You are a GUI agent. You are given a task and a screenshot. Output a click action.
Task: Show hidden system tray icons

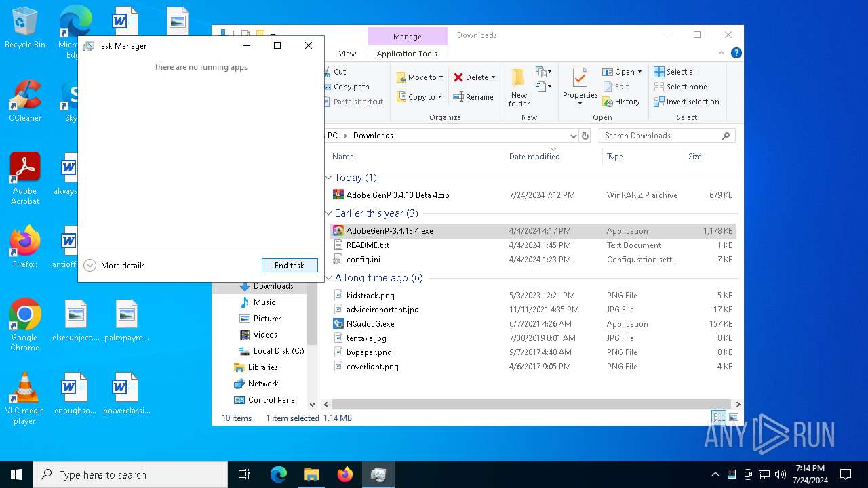pos(715,474)
